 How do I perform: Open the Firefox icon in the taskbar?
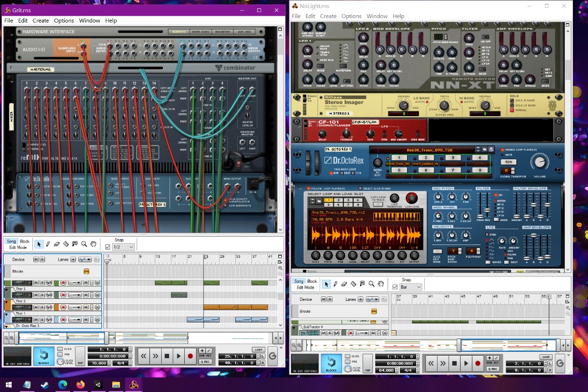80,385
